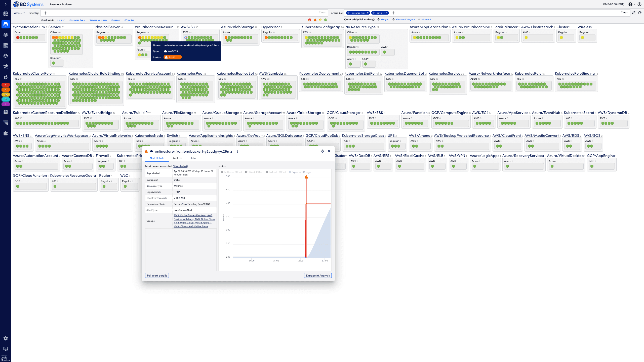Toggle Expected Range legend item
Screen dimensions: 644x362
coord(300,172)
